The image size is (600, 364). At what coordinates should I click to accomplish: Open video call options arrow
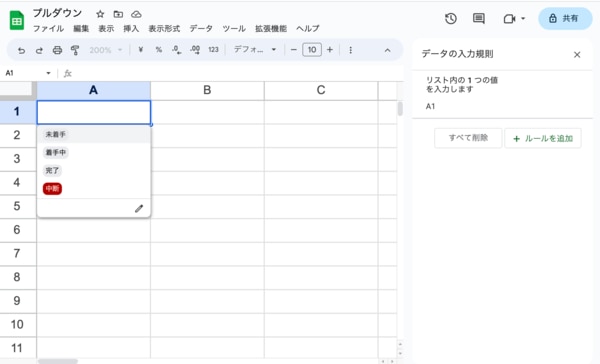[x=523, y=18]
